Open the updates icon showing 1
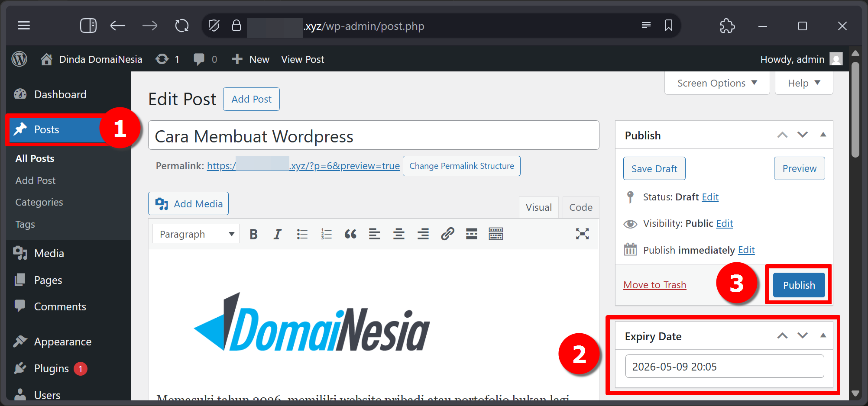This screenshot has width=868, height=406. click(168, 59)
